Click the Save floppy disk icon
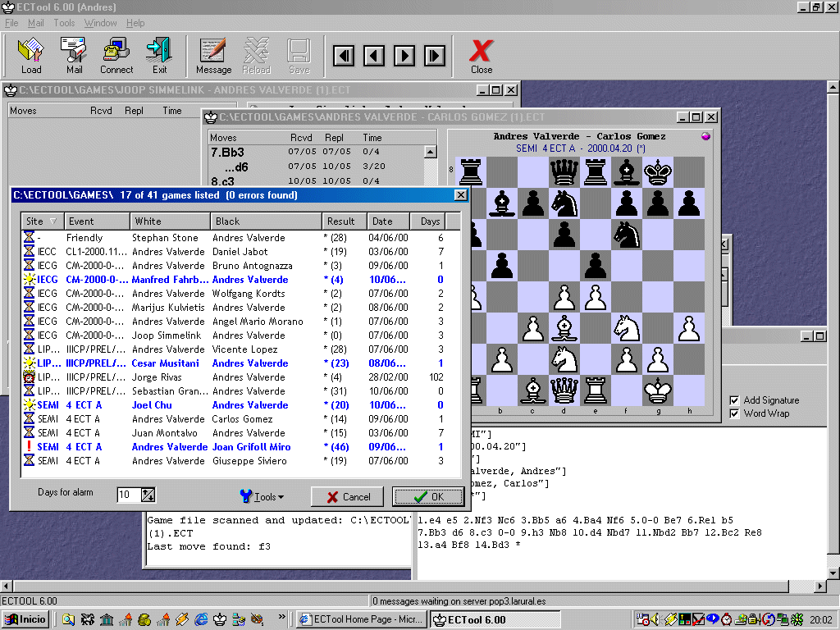The image size is (840, 630). [299, 56]
